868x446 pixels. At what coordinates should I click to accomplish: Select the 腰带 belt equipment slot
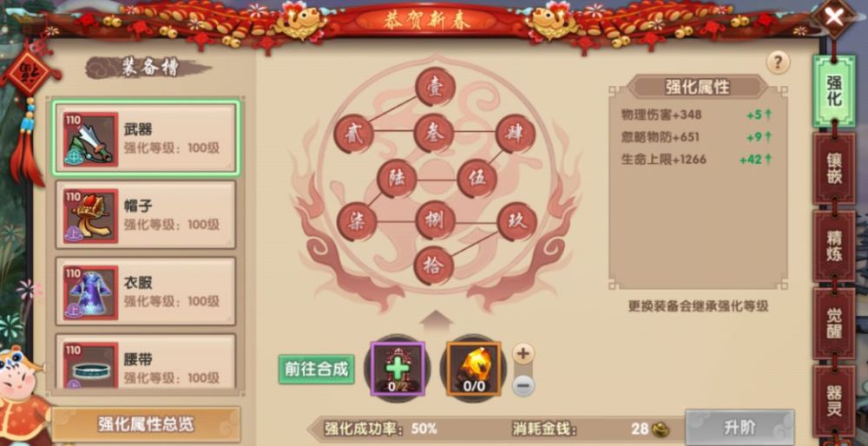(x=146, y=361)
